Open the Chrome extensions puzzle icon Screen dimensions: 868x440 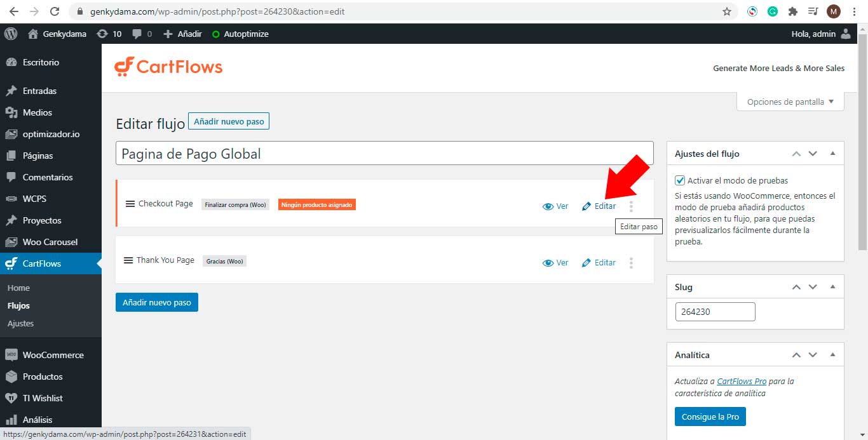[x=792, y=11]
